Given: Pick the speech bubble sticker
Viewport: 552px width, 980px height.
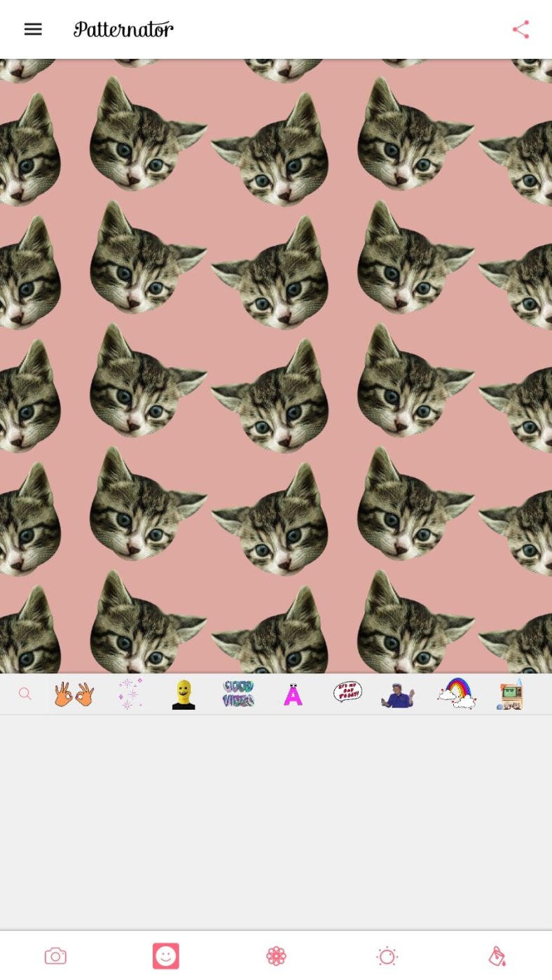Looking at the screenshot, I should (x=347, y=692).
